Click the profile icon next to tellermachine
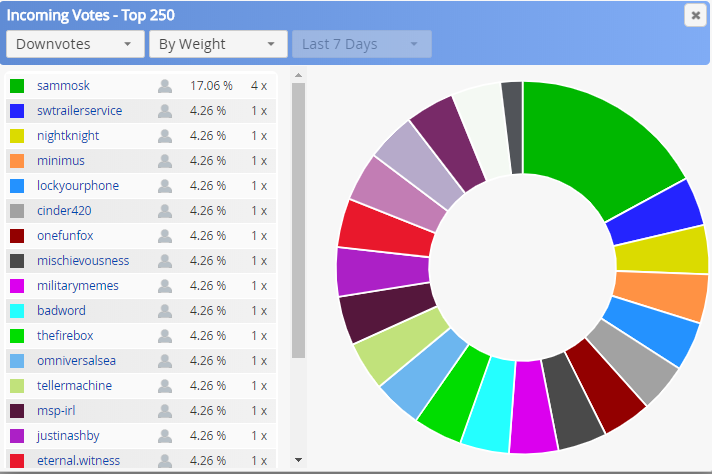The image size is (712, 474). coord(165,385)
